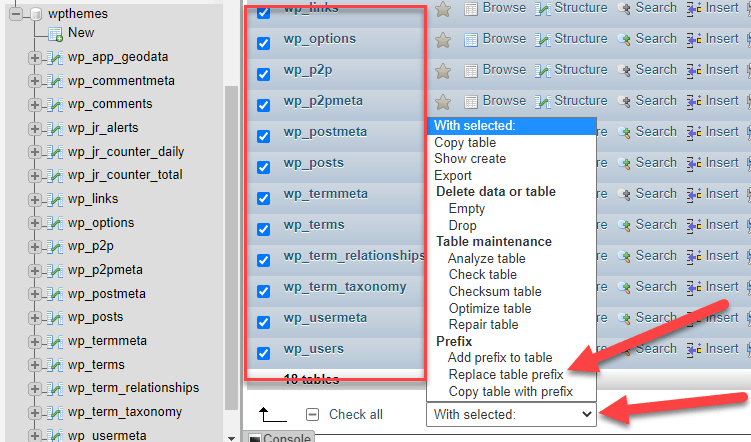Open the Console panel tab
The height and width of the screenshot is (442, 751).
point(281,438)
